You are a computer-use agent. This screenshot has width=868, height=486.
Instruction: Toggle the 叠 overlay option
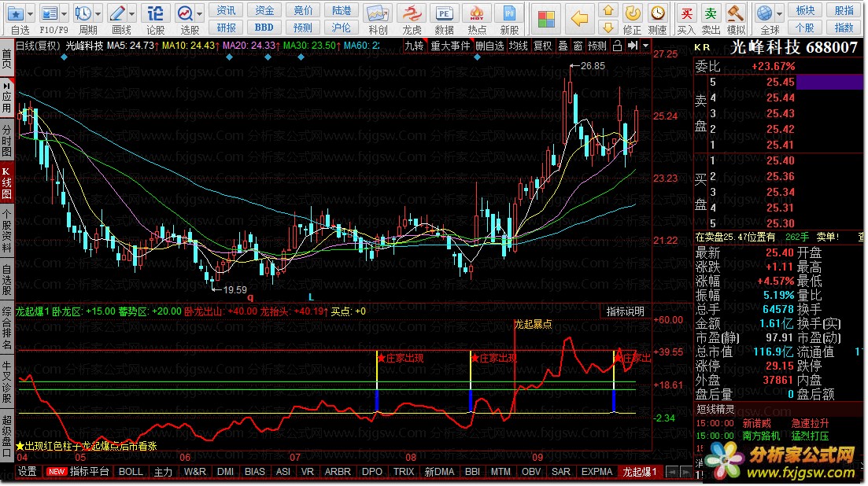(x=563, y=46)
